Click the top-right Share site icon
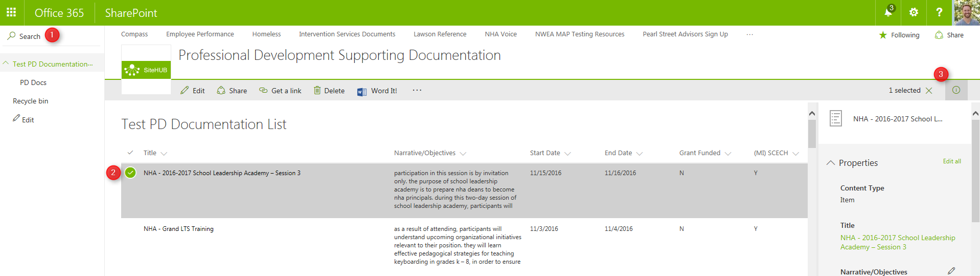980x276 pixels. pos(939,35)
